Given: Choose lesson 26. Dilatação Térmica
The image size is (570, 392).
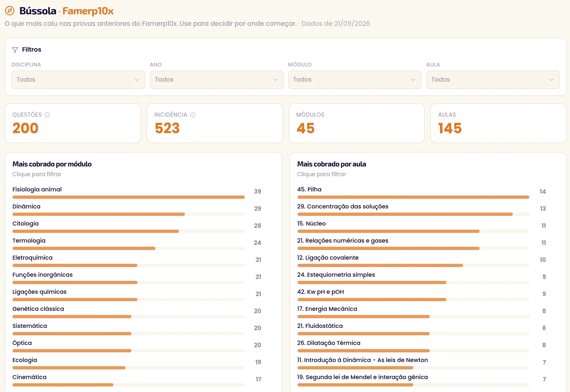Looking at the screenshot, I should (x=421, y=346).
